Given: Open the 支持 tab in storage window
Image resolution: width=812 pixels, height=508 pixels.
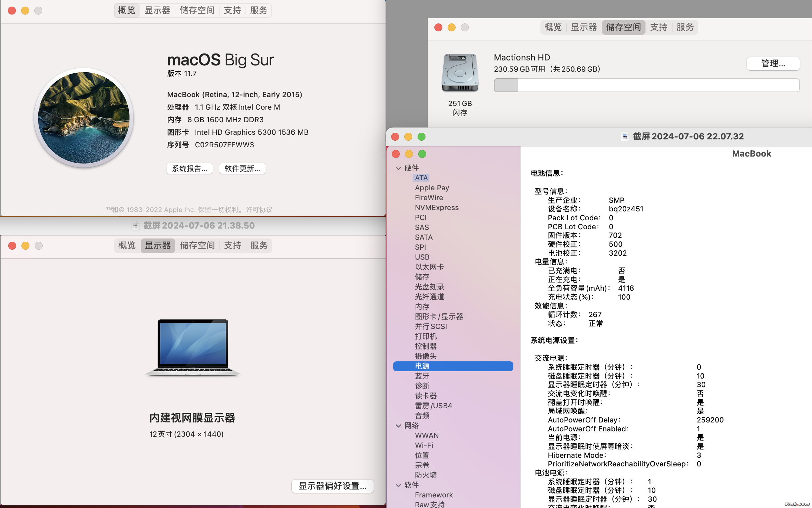Looking at the screenshot, I should coord(658,27).
